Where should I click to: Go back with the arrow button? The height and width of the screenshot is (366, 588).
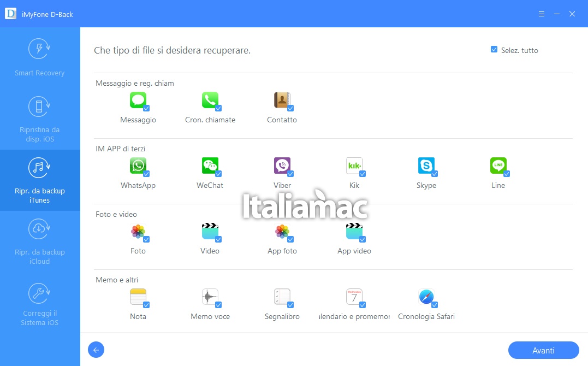(x=96, y=350)
